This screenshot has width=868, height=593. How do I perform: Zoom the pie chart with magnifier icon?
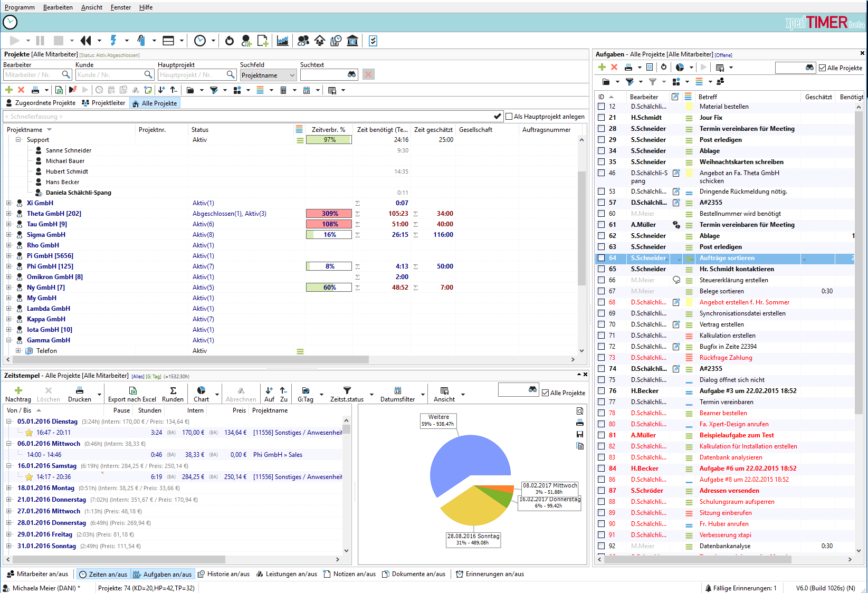(x=580, y=411)
